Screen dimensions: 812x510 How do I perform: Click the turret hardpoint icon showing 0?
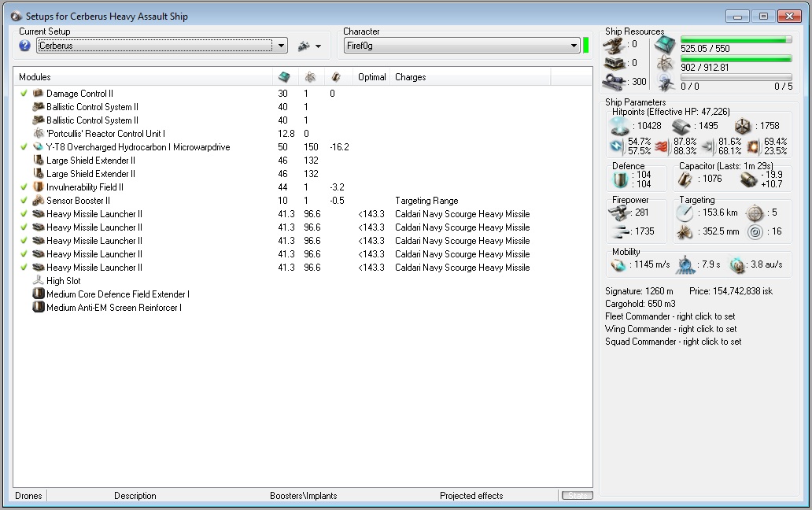pos(615,46)
